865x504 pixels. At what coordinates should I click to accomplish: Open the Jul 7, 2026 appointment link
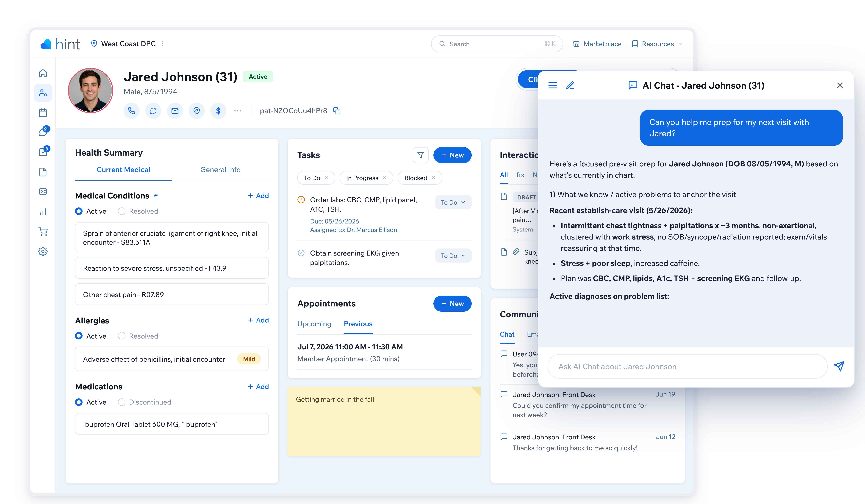350,347
